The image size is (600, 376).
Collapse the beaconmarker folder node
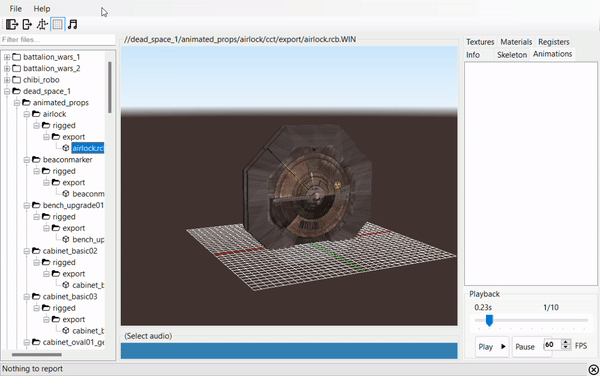[26, 160]
